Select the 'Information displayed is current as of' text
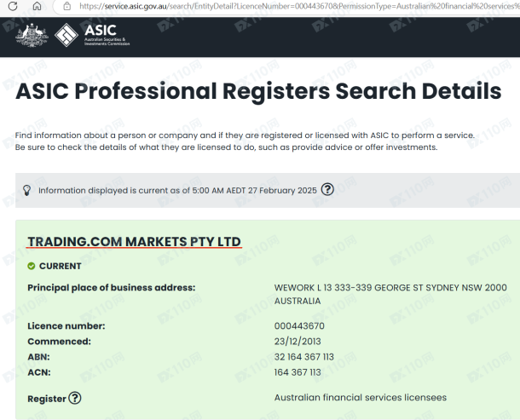Image resolution: width=520 pixels, height=420 pixels. (177, 190)
